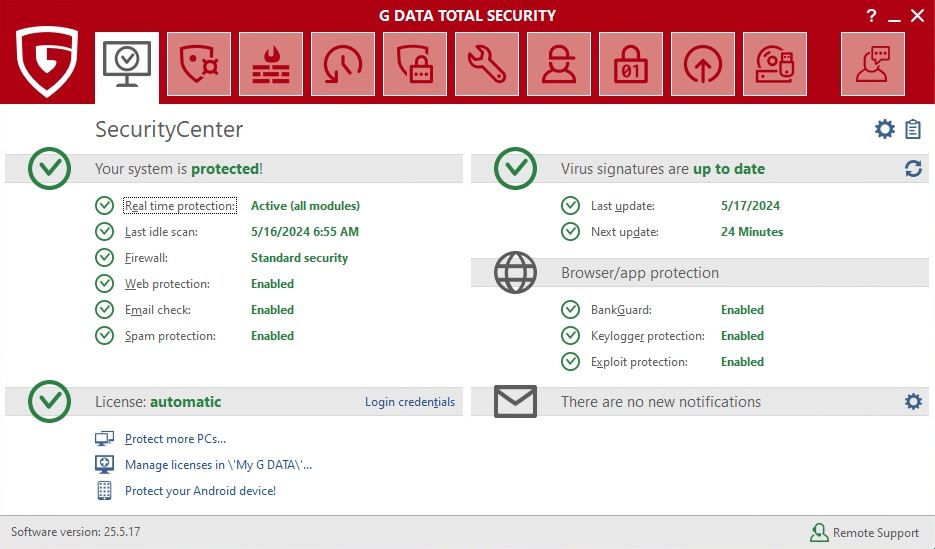Click the BankGuard Enabled value
The width and height of the screenshot is (935, 549).
[742, 310]
